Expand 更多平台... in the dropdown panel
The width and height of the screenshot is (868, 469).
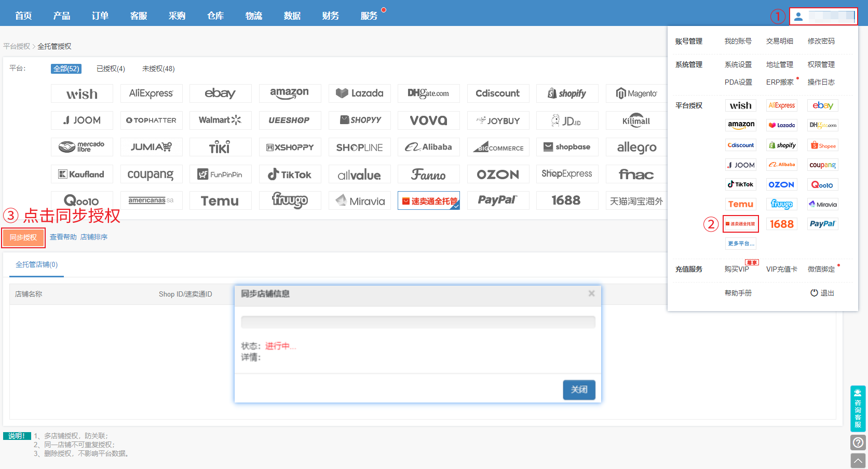click(x=741, y=244)
